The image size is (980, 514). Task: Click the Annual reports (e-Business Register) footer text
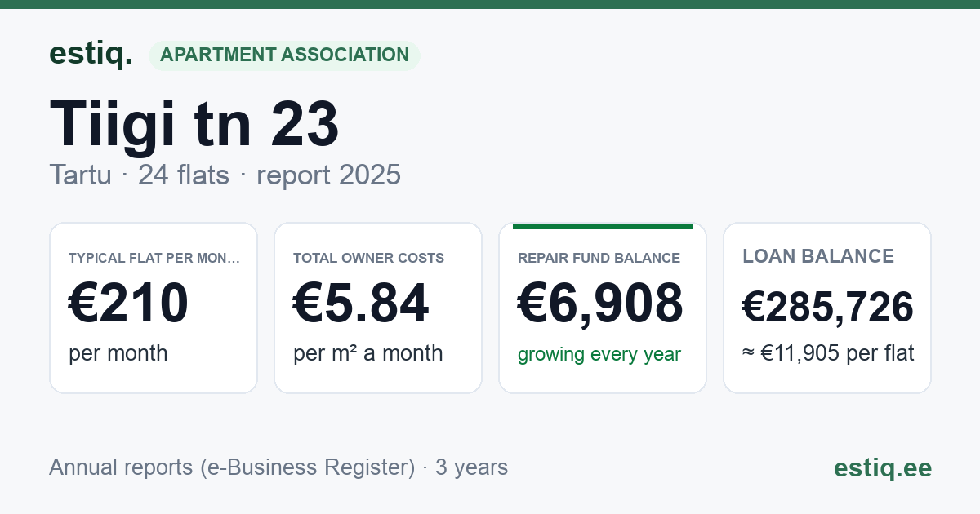pyautogui.click(x=278, y=467)
